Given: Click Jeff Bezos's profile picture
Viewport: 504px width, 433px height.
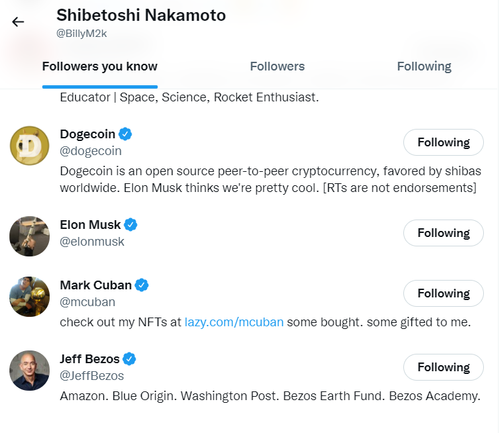Looking at the screenshot, I should coord(30,371).
